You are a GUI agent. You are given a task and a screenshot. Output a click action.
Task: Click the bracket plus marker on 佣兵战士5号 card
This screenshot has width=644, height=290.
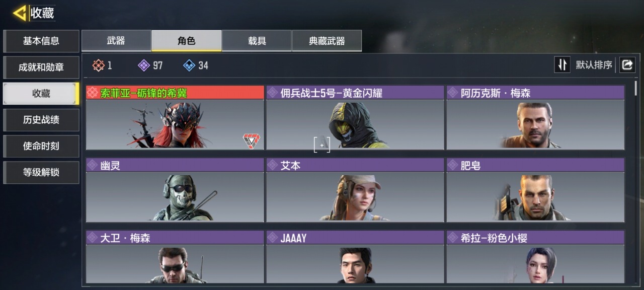(322, 146)
